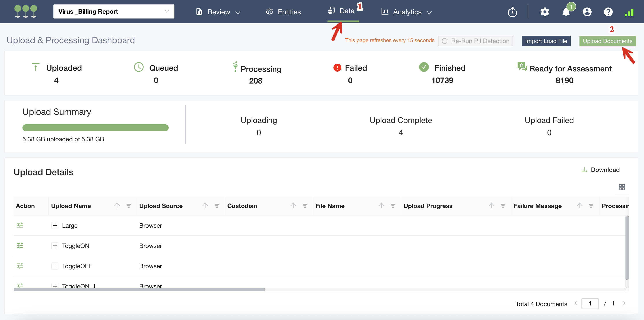Expand the Large upload row

55,225
